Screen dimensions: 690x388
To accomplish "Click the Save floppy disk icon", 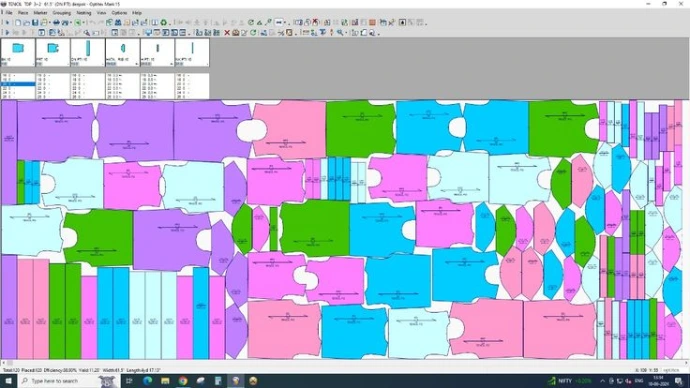I will [35, 22].
